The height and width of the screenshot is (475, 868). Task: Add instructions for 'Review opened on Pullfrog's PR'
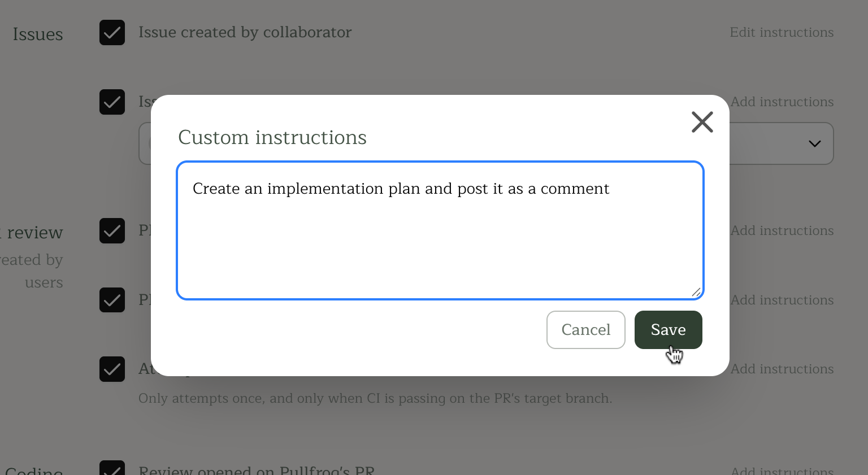click(782, 470)
